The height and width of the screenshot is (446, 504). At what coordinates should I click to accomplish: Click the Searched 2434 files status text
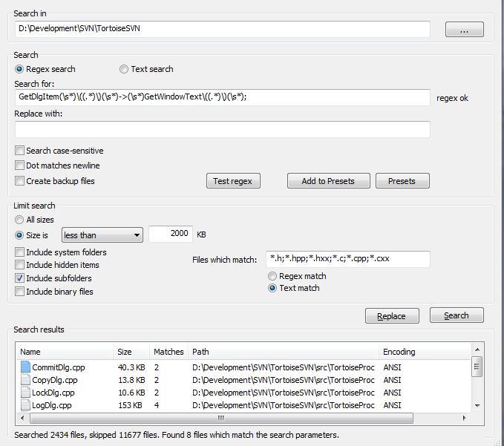click(x=177, y=435)
